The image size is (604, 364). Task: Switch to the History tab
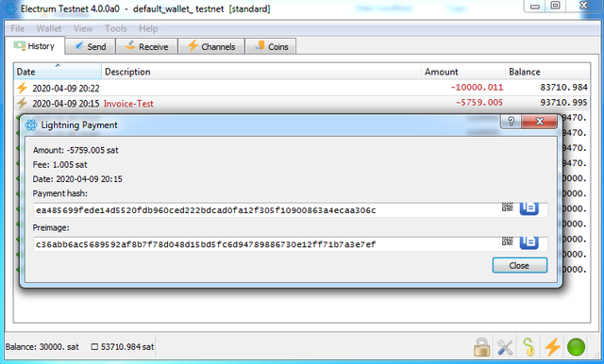pyautogui.click(x=35, y=46)
